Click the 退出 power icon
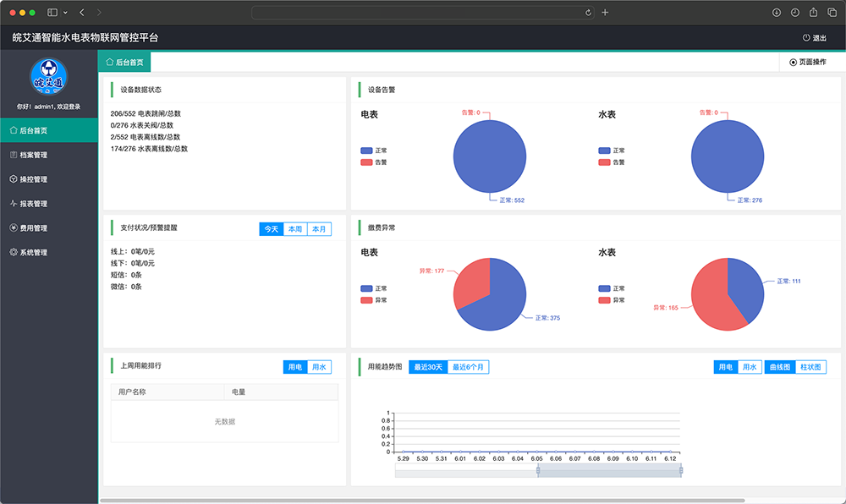This screenshot has width=846, height=504. coord(806,38)
